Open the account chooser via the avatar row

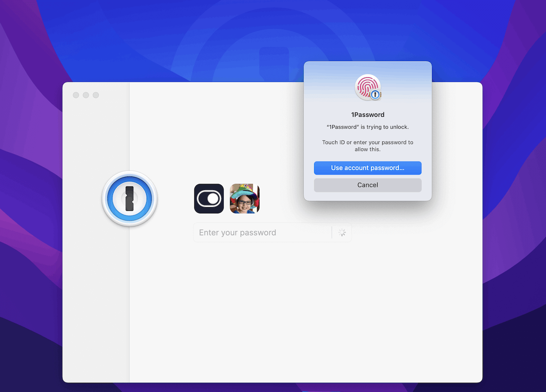coord(227,198)
